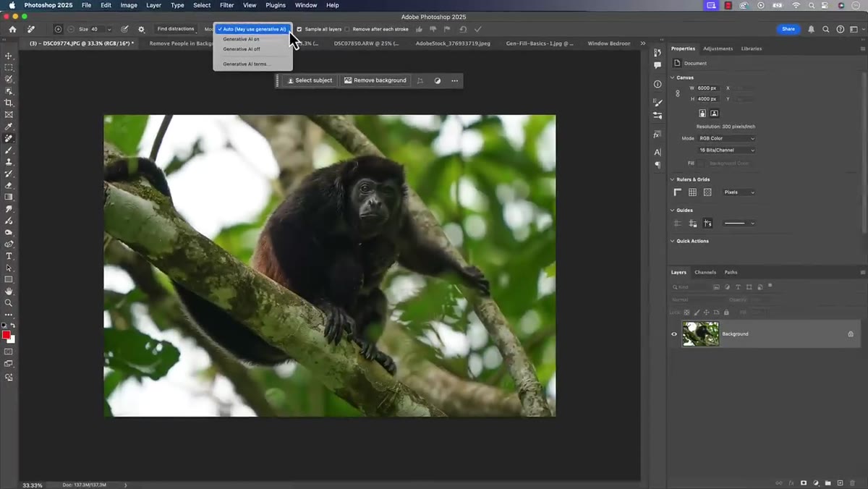Toggle link width and height

coord(678,93)
